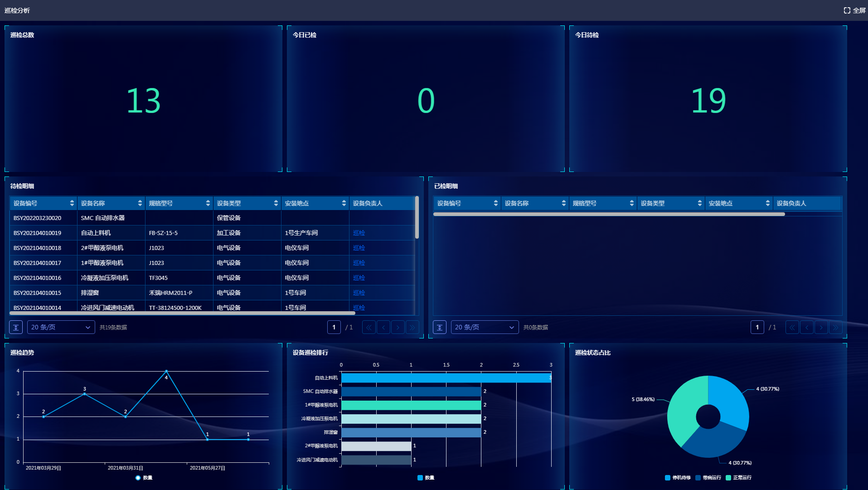Click the SMC 自动排水器 name cell
868x490 pixels.
click(x=112, y=218)
